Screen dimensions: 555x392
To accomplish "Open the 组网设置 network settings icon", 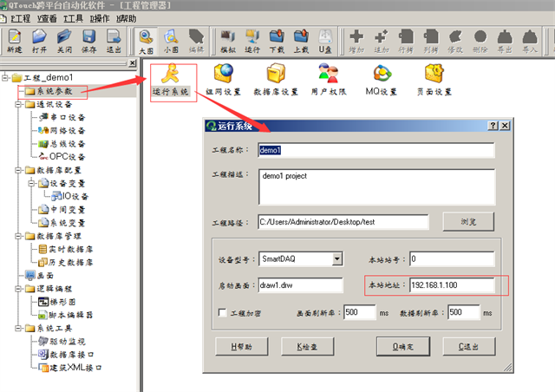I will (x=223, y=79).
